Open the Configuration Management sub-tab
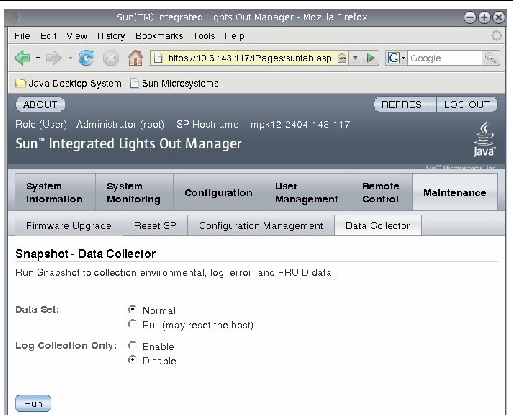This screenshot has width=513, height=416. point(261,226)
